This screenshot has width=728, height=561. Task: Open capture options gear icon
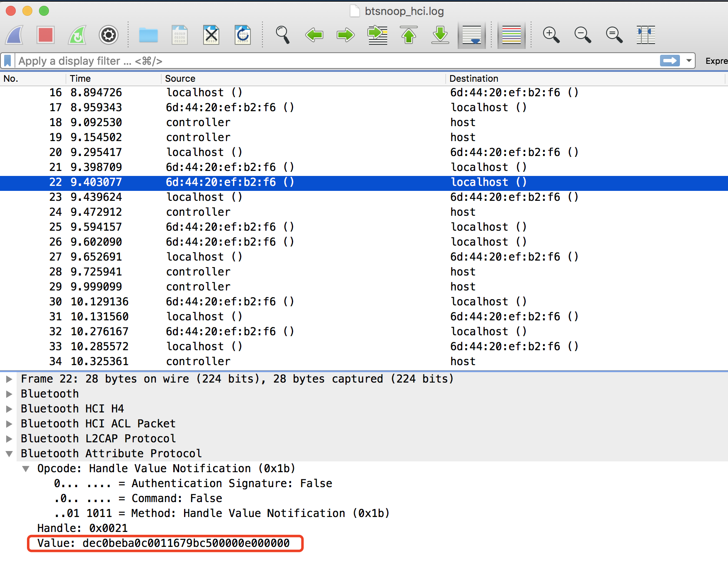point(109,35)
